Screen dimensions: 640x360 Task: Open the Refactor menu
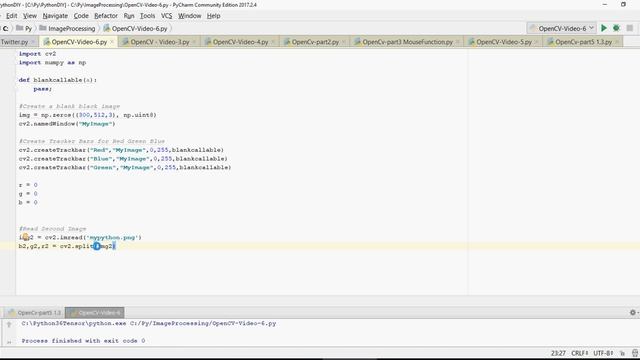click(106, 16)
